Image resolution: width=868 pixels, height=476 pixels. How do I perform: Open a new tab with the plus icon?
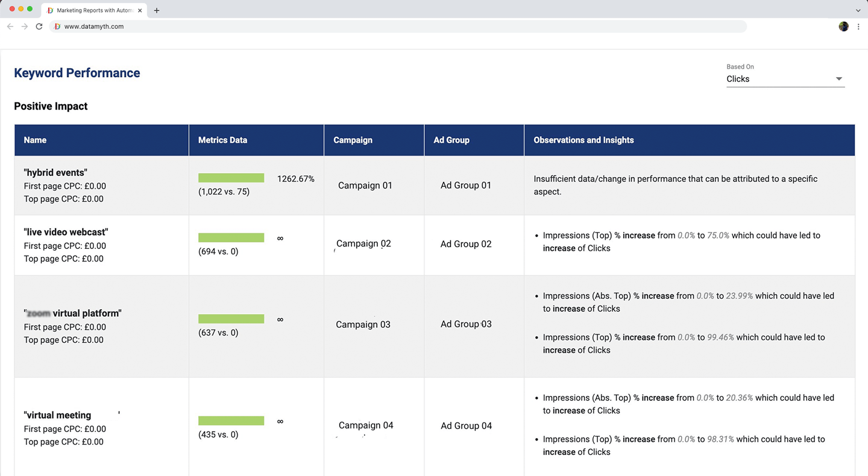point(157,10)
